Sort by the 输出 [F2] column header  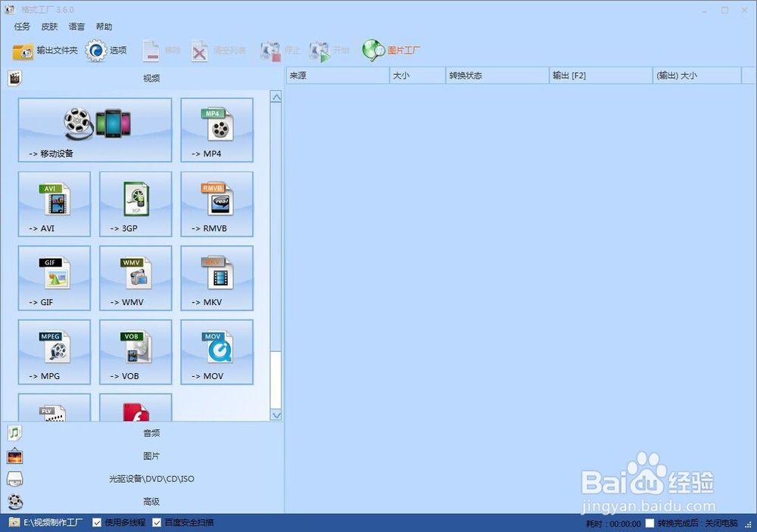pos(601,76)
